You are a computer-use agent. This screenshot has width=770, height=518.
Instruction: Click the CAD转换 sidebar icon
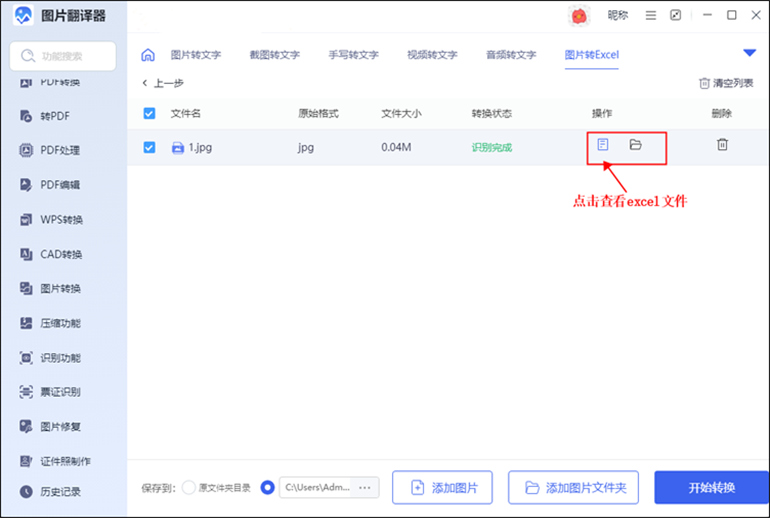click(26, 254)
